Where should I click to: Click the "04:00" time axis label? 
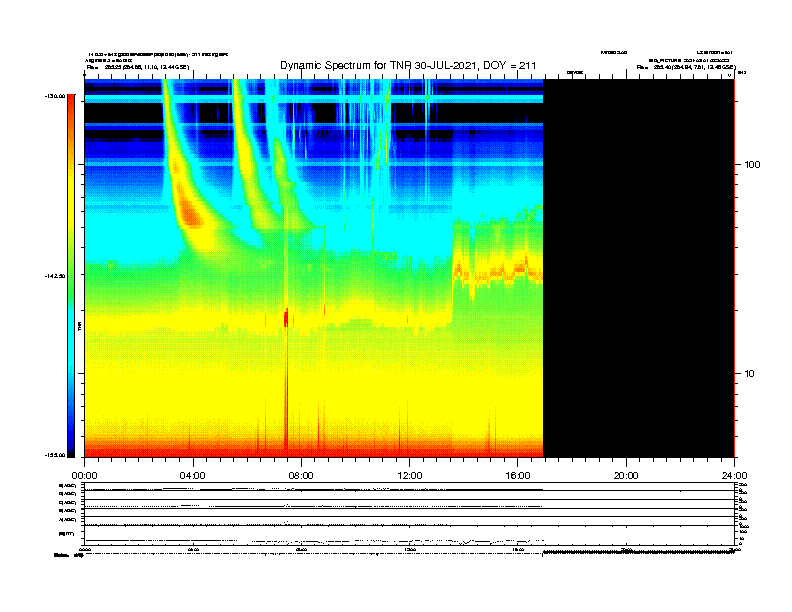(x=192, y=476)
